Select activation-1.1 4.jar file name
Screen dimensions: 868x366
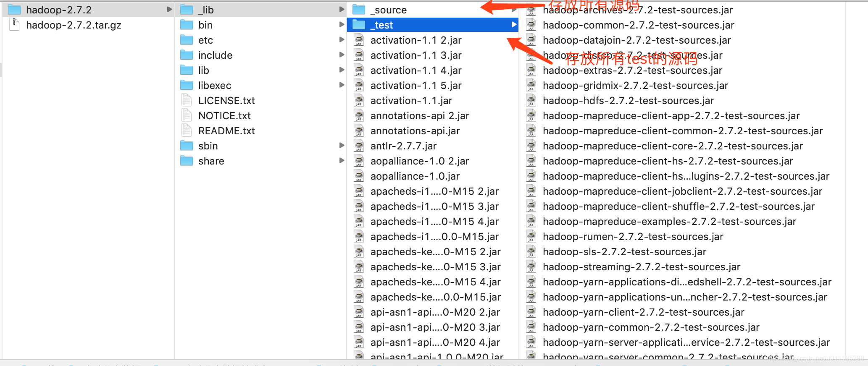tap(416, 70)
